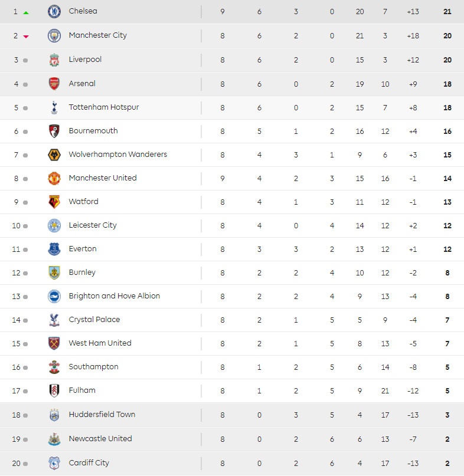Click the Watford club crest
This screenshot has width=464, height=476.
pos(54,202)
